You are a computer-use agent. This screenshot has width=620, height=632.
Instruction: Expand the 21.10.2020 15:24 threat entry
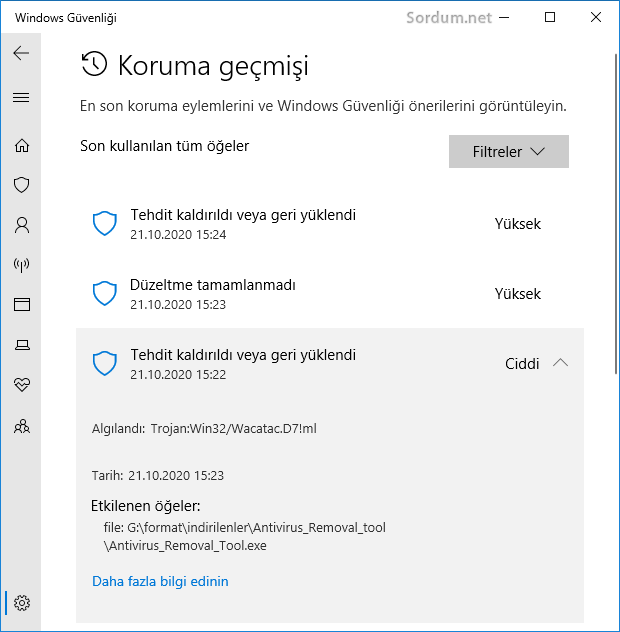[330, 224]
